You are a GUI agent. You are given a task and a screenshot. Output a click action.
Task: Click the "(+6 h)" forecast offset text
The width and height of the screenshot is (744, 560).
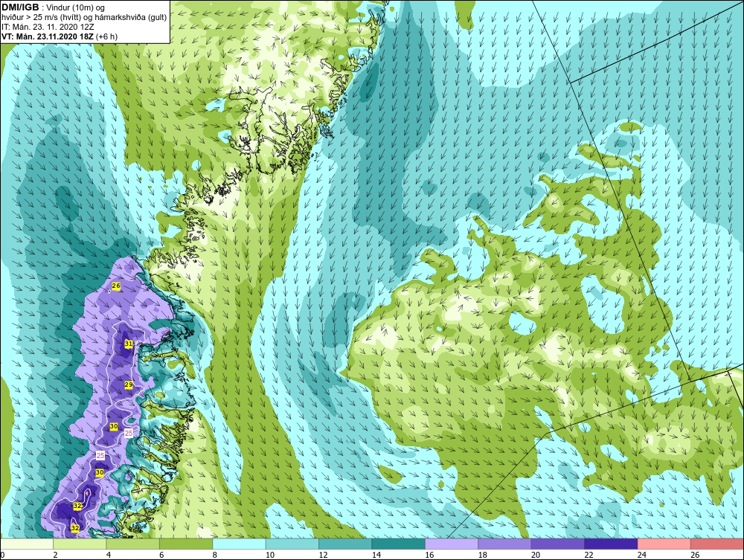click(106, 36)
